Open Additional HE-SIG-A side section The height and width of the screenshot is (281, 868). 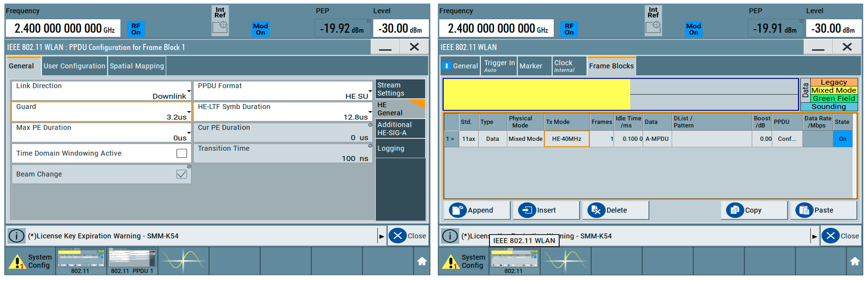point(400,129)
